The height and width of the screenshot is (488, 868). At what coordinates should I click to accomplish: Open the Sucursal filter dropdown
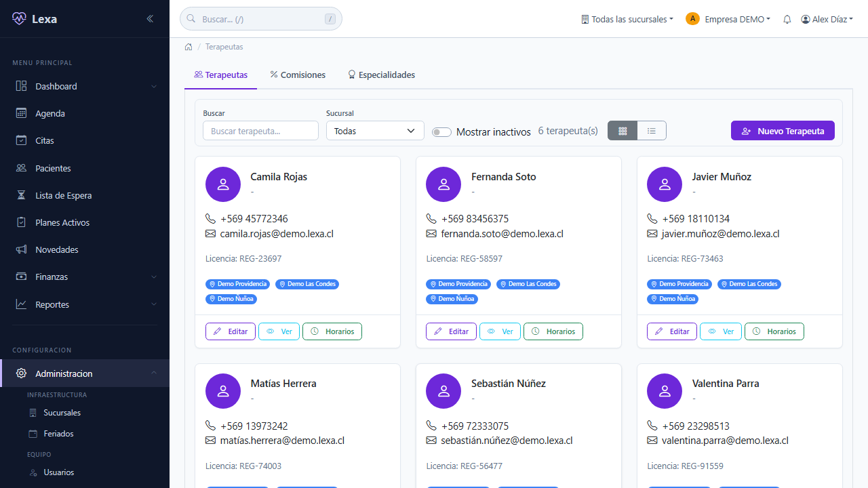[375, 131]
